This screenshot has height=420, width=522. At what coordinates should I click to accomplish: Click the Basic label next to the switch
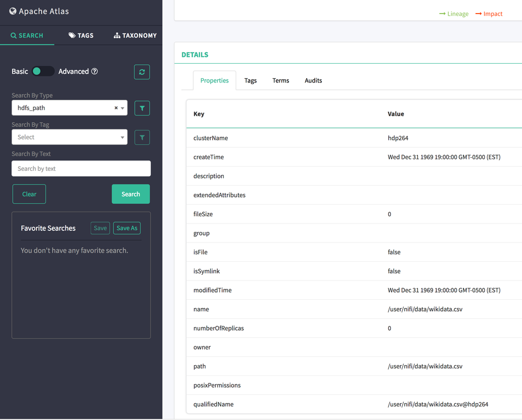(20, 71)
